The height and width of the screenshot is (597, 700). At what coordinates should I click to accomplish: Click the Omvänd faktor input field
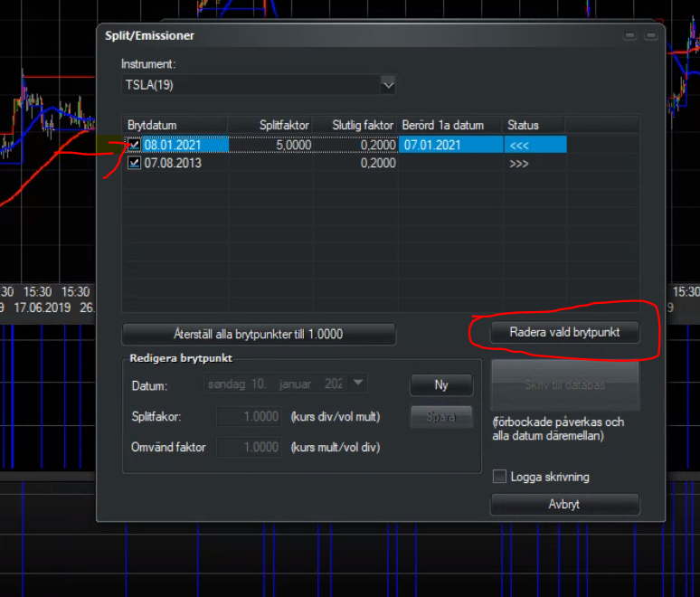coord(251,448)
